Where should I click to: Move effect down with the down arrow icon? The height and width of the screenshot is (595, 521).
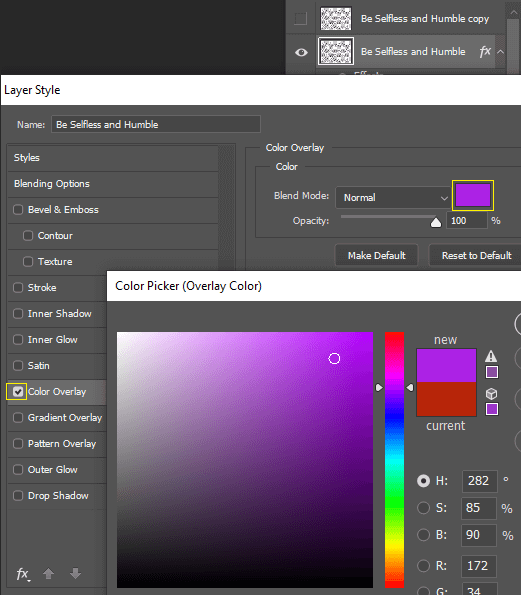[x=76, y=573]
